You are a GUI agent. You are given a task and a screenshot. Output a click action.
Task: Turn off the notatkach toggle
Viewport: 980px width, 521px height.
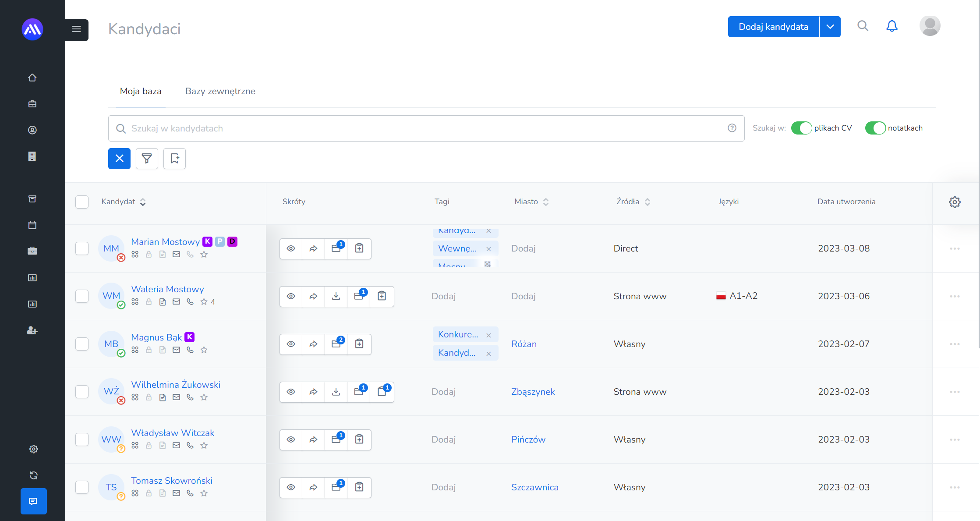(875, 128)
